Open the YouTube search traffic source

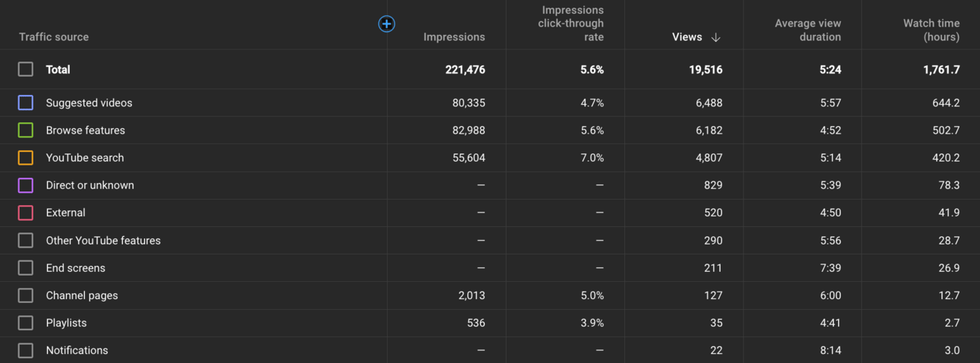(x=85, y=158)
